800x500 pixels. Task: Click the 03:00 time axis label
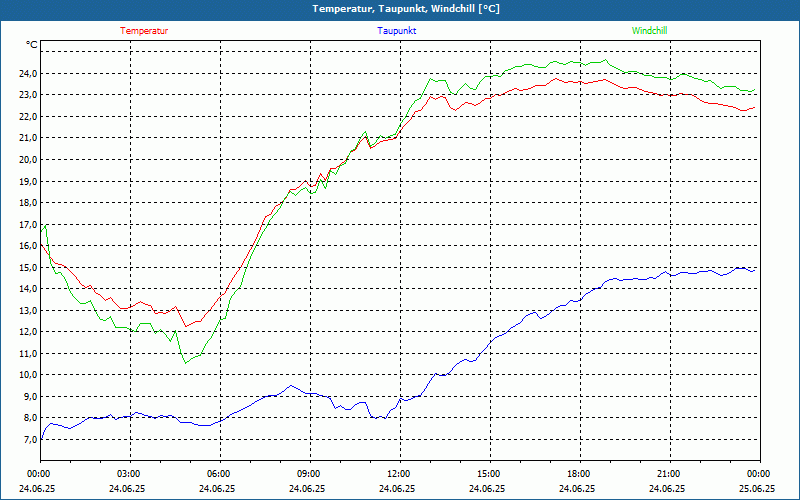130,474
